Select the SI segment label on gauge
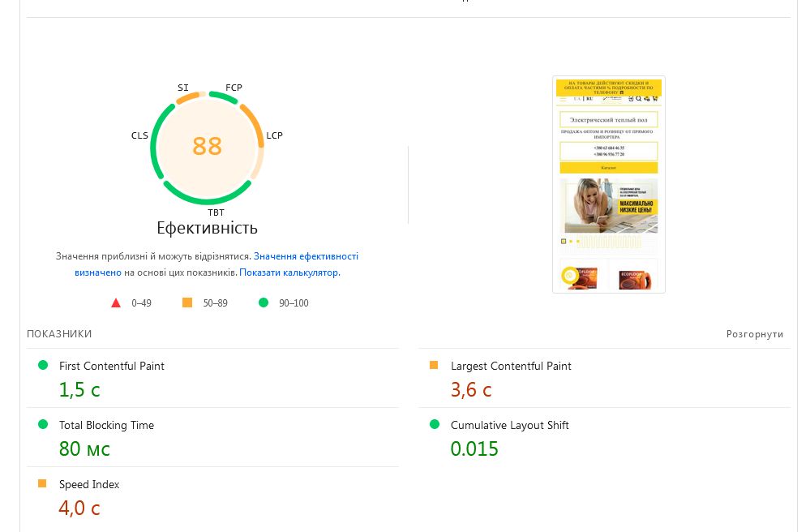This screenshot has height=532, width=810. point(183,88)
